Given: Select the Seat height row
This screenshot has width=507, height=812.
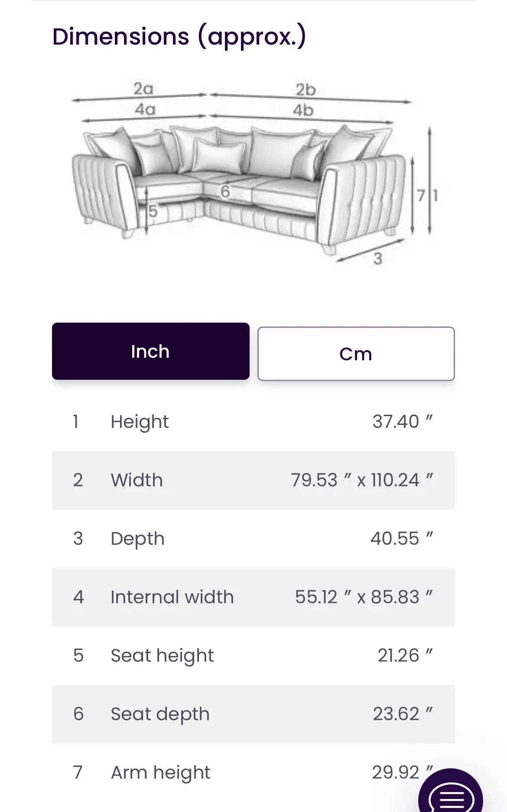Looking at the screenshot, I should pyautogui.click(x=253, y=656).
